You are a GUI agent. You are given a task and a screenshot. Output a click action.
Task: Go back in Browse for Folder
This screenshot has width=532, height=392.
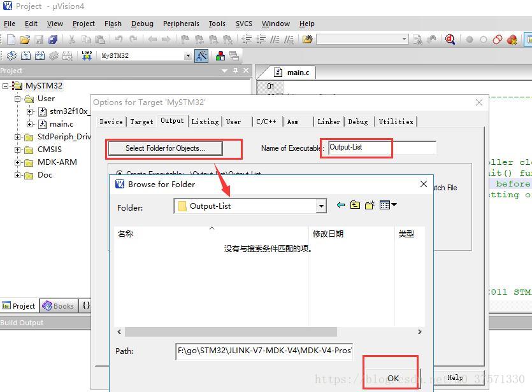[341, 205]
